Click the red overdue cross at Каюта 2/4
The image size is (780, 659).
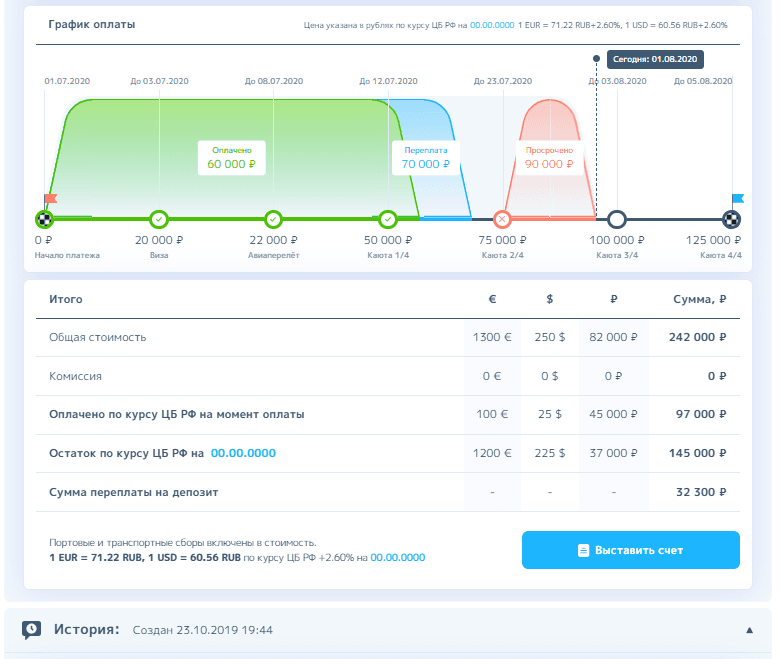(x=502, y=219)
